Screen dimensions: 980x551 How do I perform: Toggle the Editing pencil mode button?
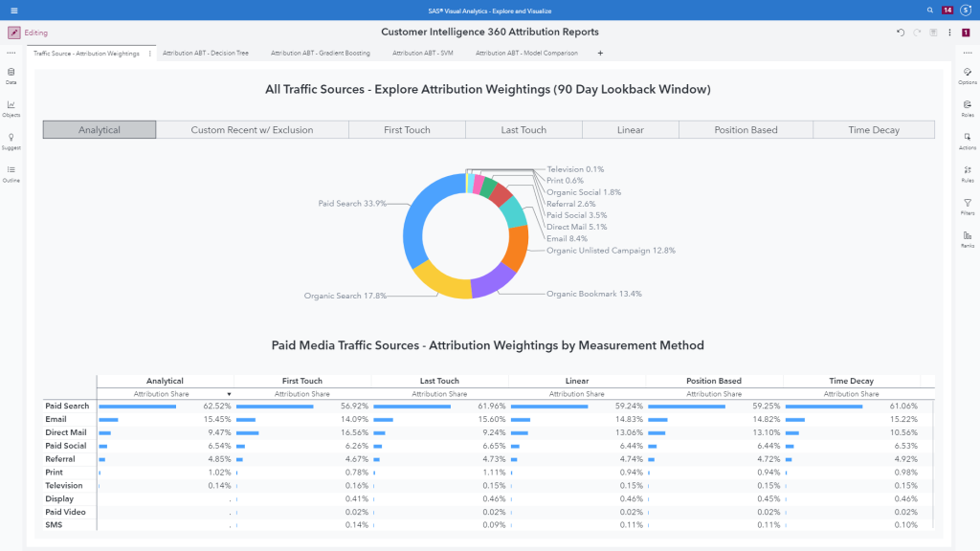[x=14, y=33]
